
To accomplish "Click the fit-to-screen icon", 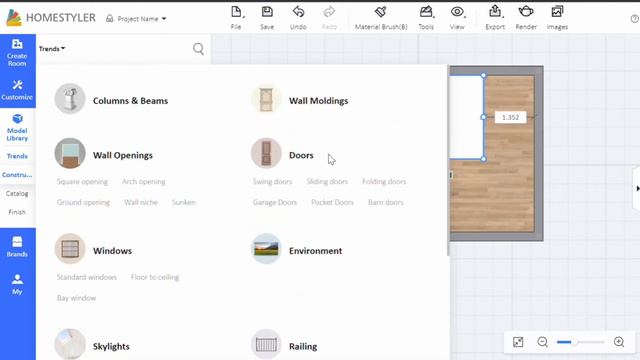I will 518,342.
